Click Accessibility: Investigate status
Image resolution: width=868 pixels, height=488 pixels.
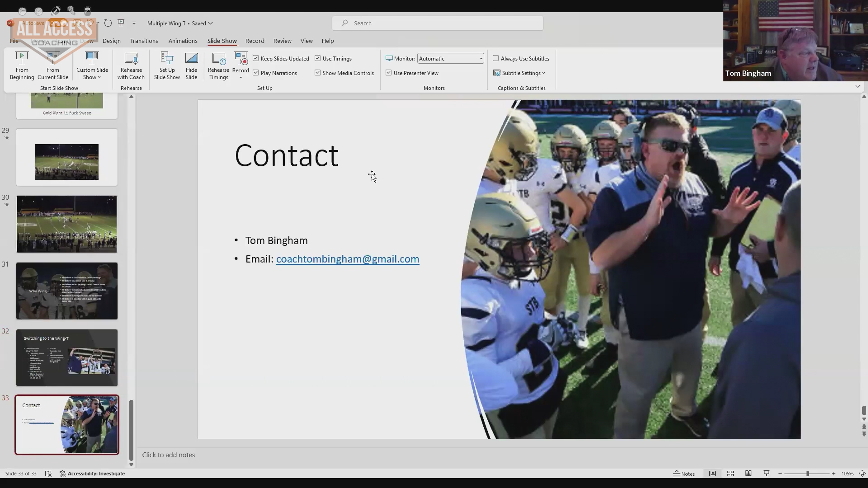click(x=92, y=474)
